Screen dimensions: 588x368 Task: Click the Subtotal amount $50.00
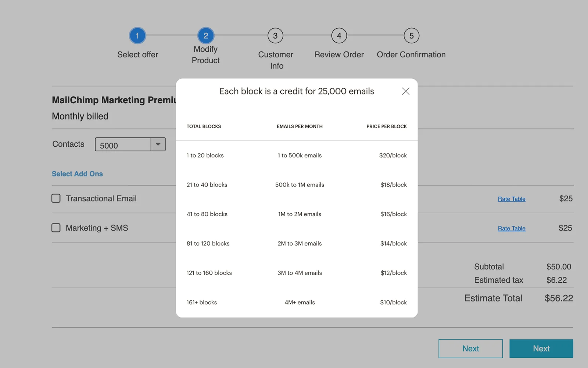559,267
